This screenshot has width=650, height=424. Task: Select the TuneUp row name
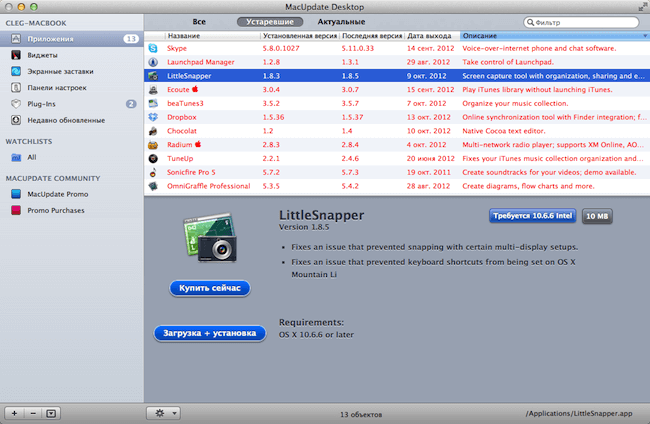click(180, 158)
